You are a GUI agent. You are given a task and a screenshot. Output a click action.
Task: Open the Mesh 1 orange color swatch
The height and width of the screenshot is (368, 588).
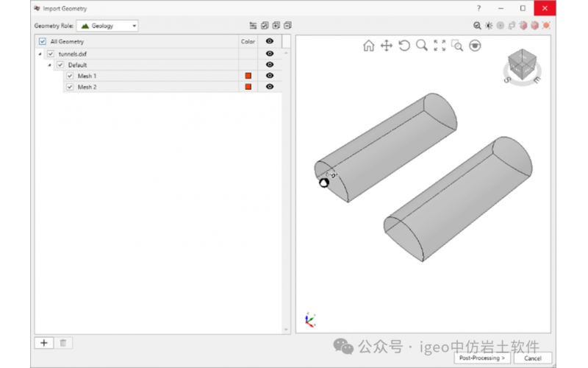(248, 76)
